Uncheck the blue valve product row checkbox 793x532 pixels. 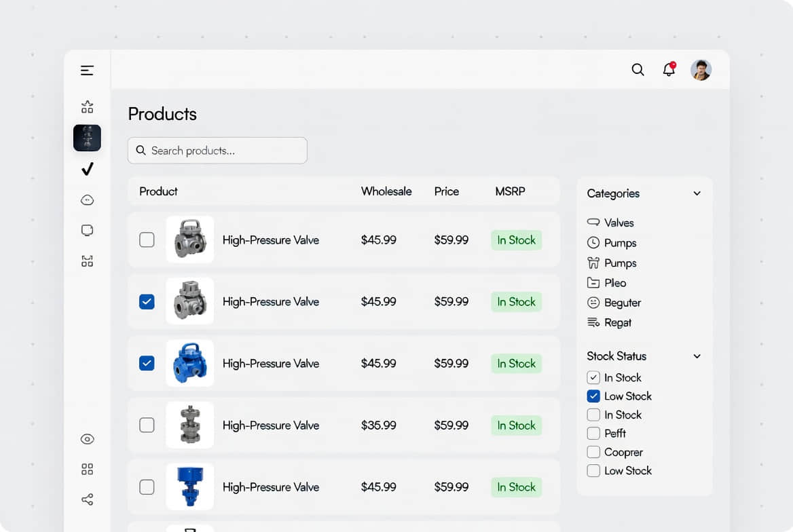tap(147, 363)
